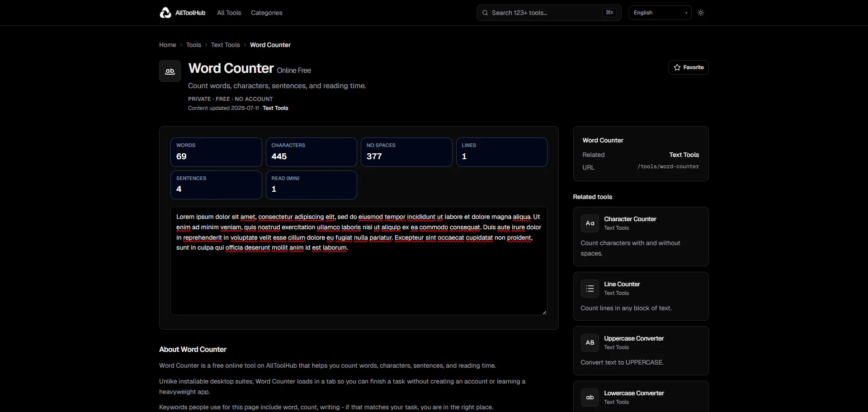
Task: Click 'PRIVATE · FREE · NO ACCOUNT' text
Action: pyautogui.click(x=231, y=99)
